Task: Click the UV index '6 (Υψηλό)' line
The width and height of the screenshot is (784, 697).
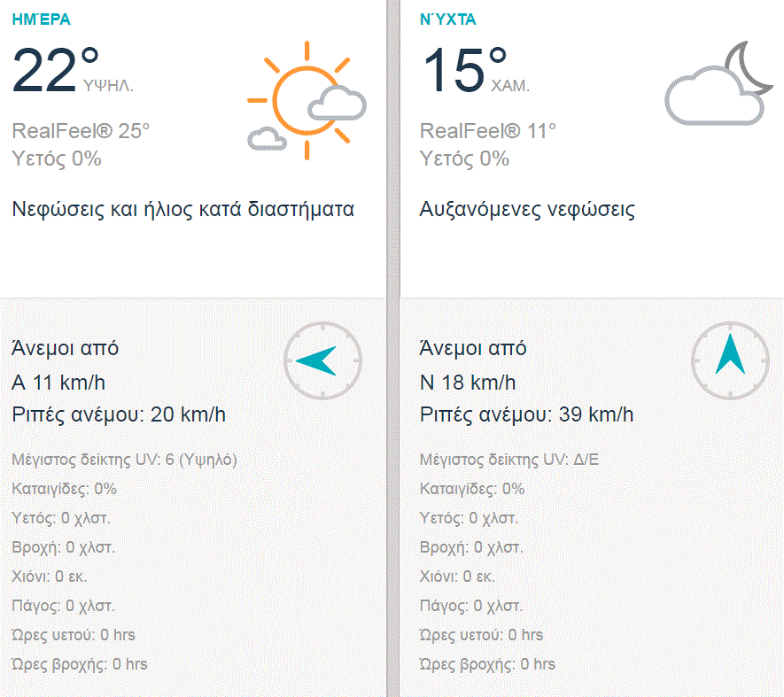Action: tap(125, 460)
